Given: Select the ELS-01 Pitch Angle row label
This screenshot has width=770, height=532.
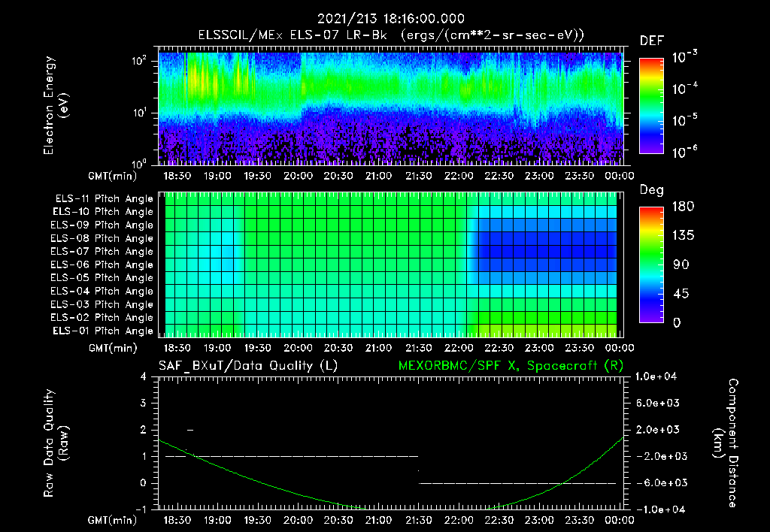Looking at the screenshot, I should pos(103,331).
